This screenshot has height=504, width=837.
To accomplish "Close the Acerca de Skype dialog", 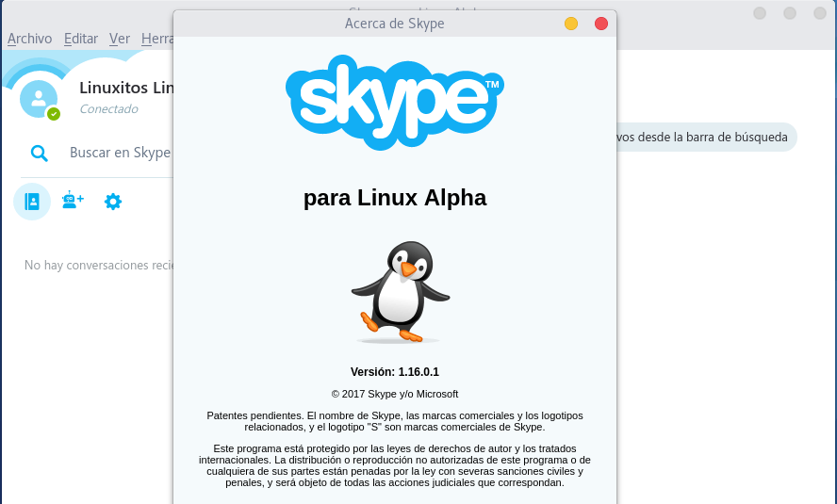I will (601, 24).
